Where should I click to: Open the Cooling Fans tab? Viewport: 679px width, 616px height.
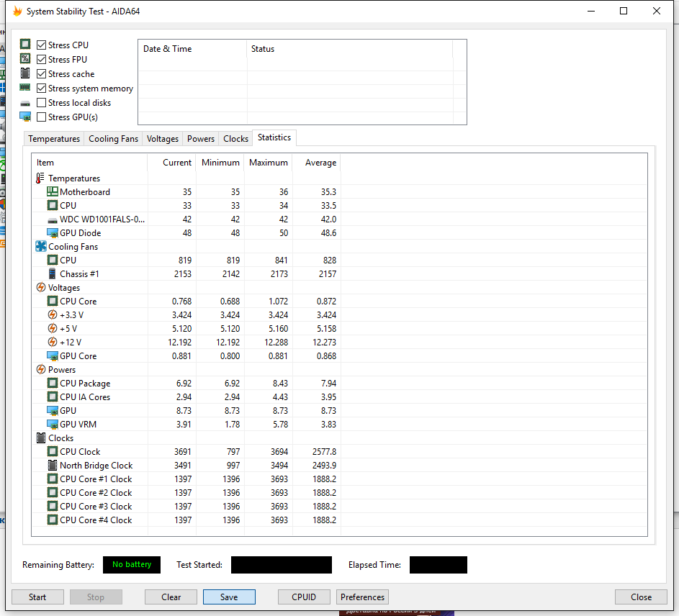point(114,138)
